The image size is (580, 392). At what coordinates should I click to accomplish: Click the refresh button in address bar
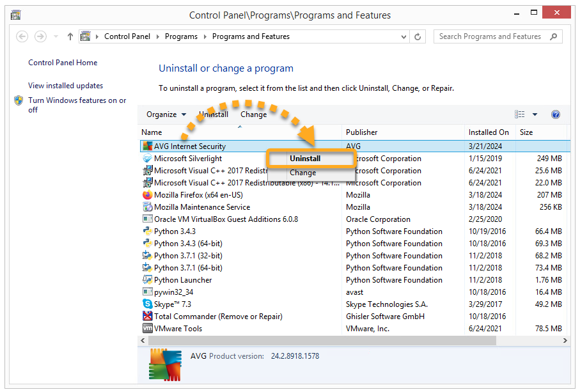click(418, 37)
